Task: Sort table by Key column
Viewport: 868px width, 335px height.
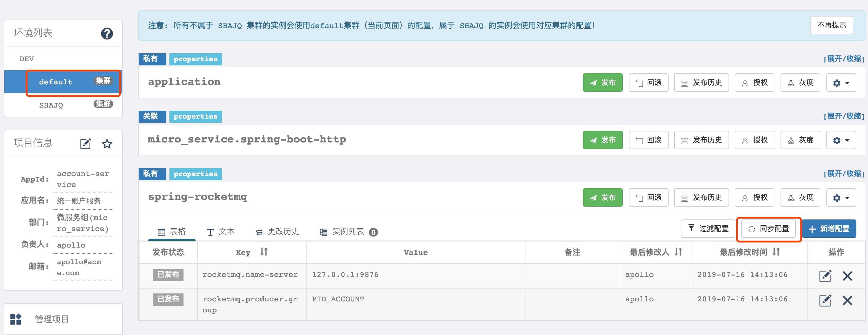Action: pos(264,252)
